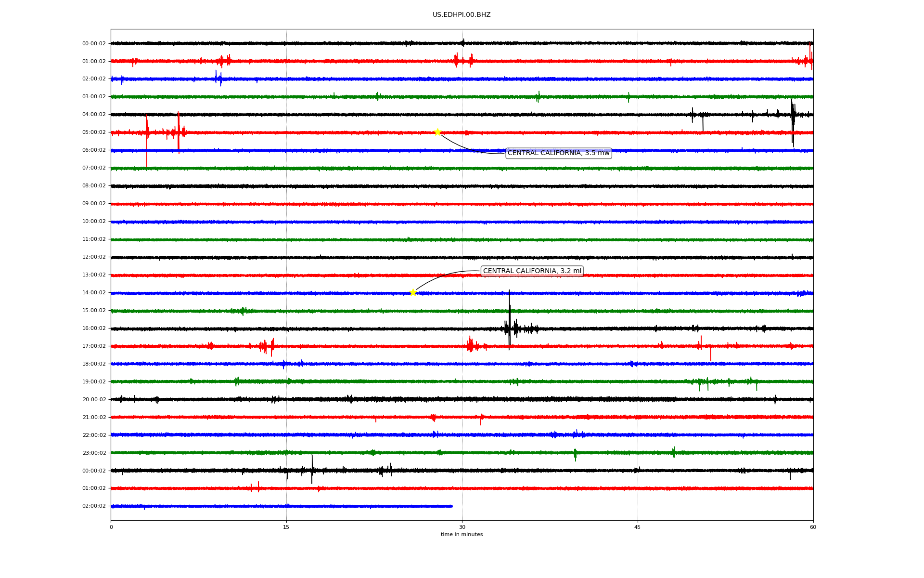Click the large black spike on 16:00:02 trace
Image resolution: width=924 pixels, height=578 pixels.
(509, 320)
